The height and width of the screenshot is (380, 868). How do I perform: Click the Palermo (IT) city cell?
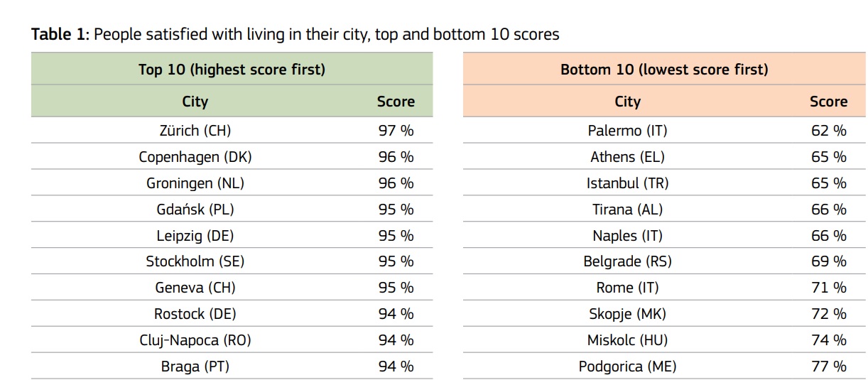(628, 131)
